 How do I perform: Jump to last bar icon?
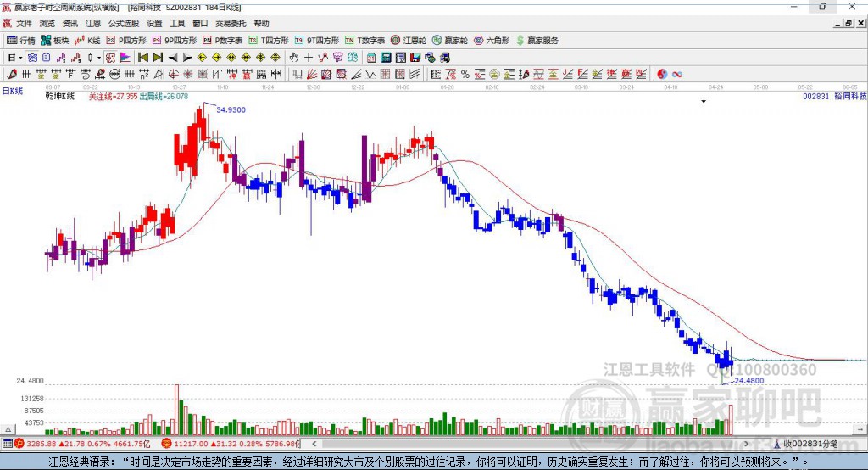[158, 57]
